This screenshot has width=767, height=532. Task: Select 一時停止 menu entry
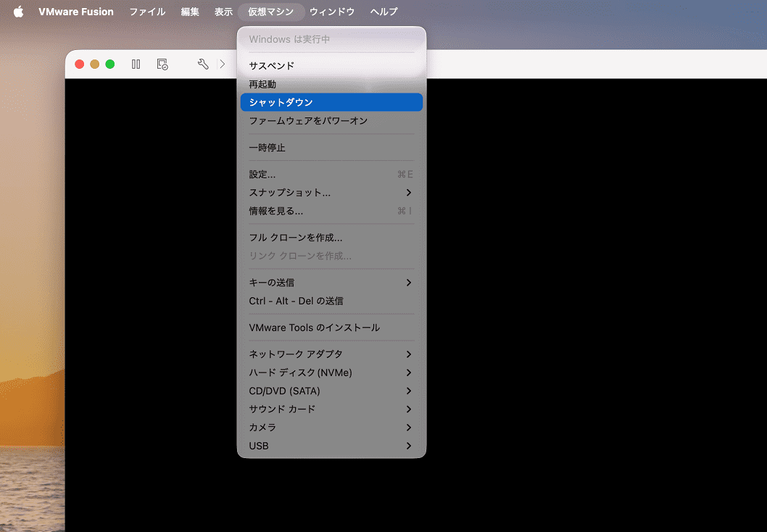pyautogui.click(x=331, y=148)
